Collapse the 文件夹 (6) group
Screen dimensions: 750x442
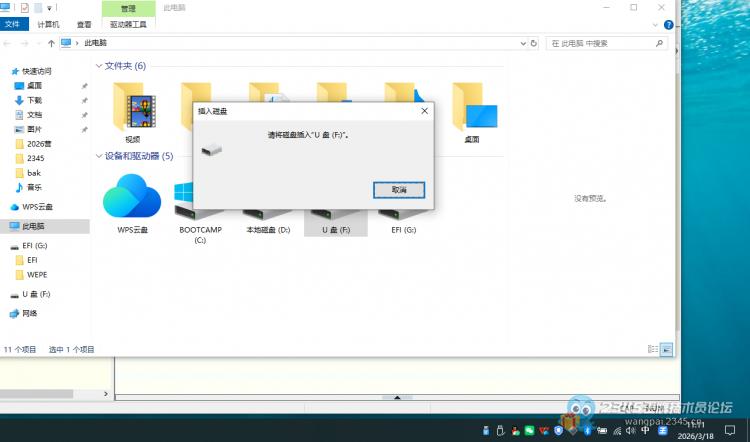[x=99, y=66]
